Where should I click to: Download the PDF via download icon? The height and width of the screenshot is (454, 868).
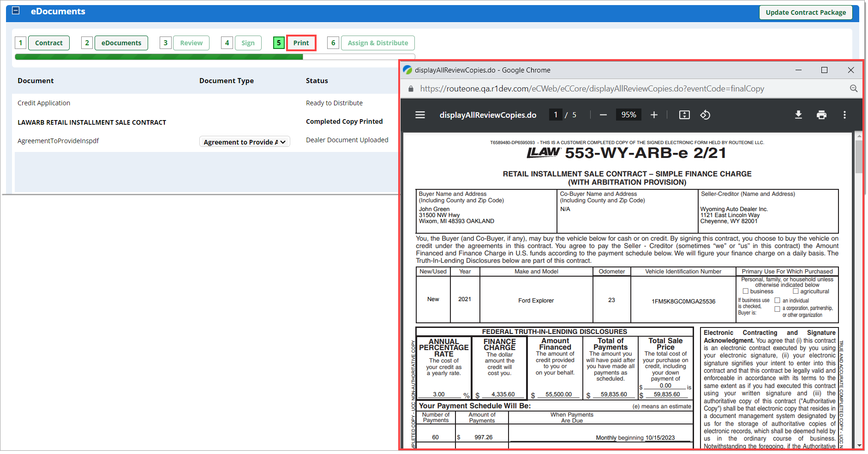tap(798, 115)
